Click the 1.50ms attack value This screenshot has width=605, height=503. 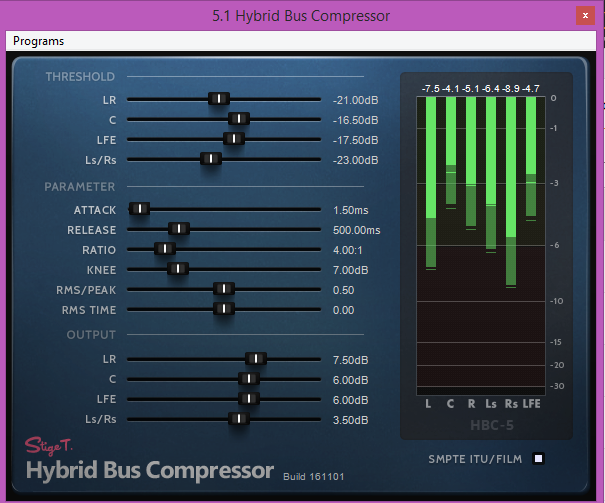[x=351, y=210]
